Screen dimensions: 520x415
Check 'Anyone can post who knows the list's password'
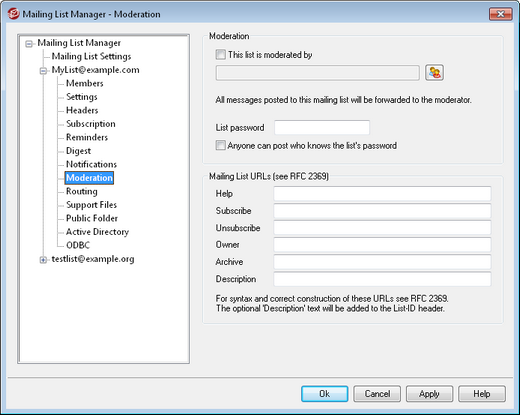point(220,145)
